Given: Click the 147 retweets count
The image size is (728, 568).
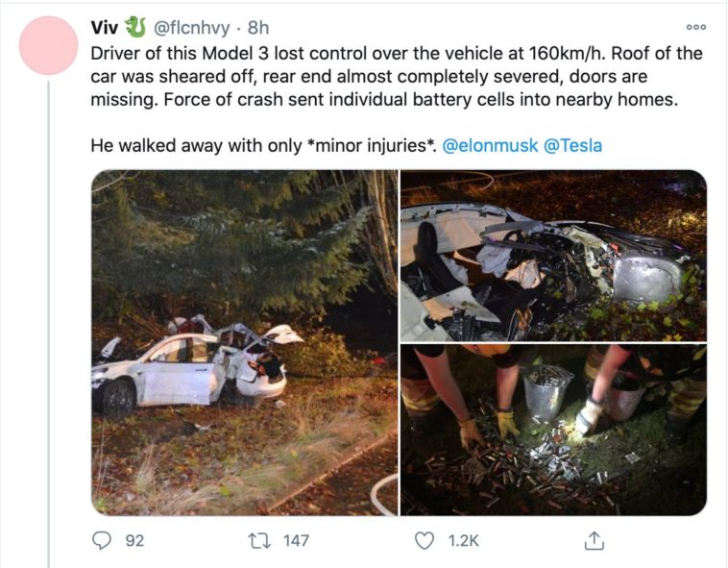Looking at the screenshot, I should tap(296, 540).
